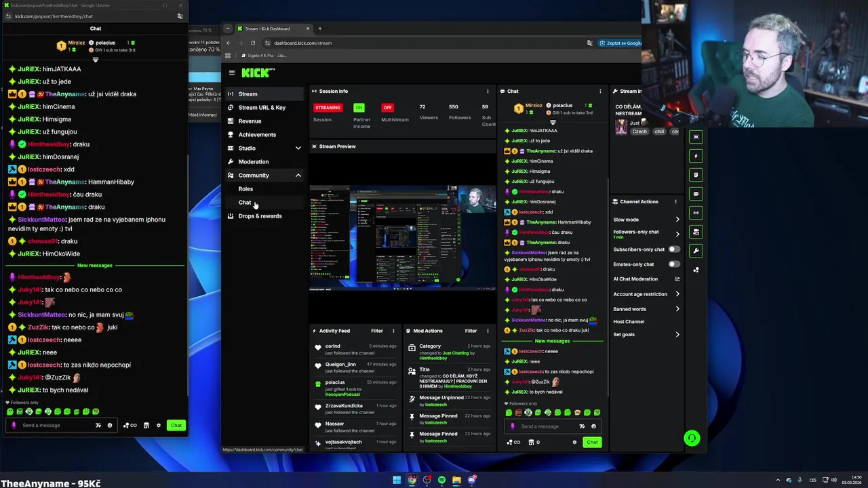The height and width of the screenshot is (488, 868).
Task: Go to the Revenue page
Action: pos(264,121)
